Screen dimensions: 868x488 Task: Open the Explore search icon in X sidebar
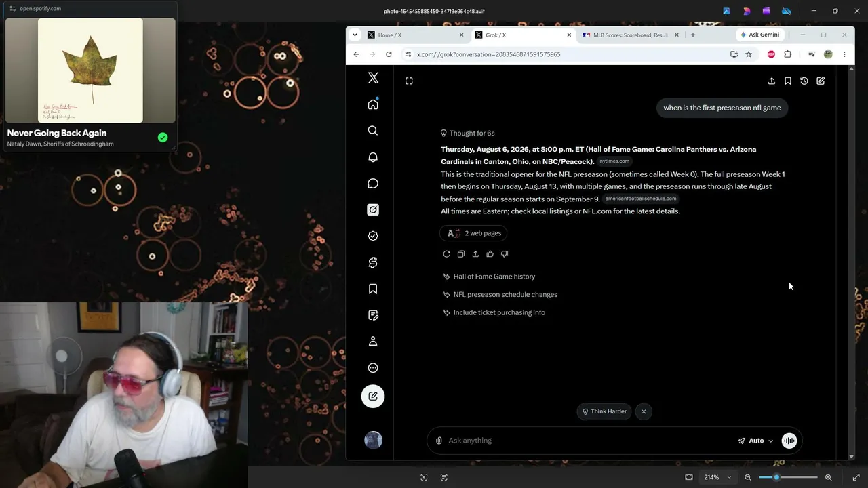[x=373, y=130]
